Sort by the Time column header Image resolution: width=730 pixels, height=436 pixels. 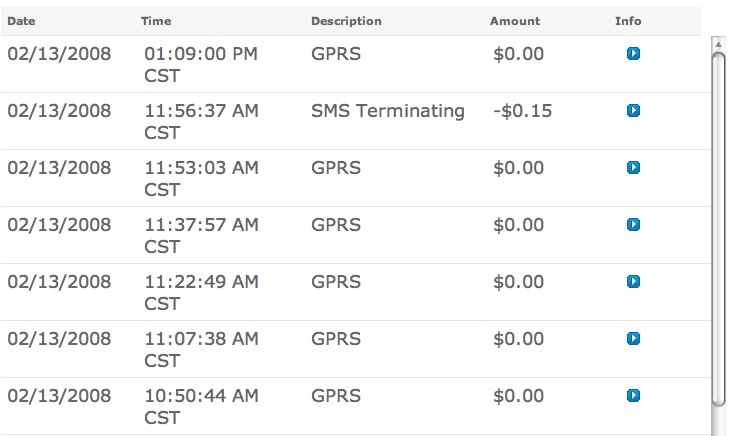click(x=156, y=21)
